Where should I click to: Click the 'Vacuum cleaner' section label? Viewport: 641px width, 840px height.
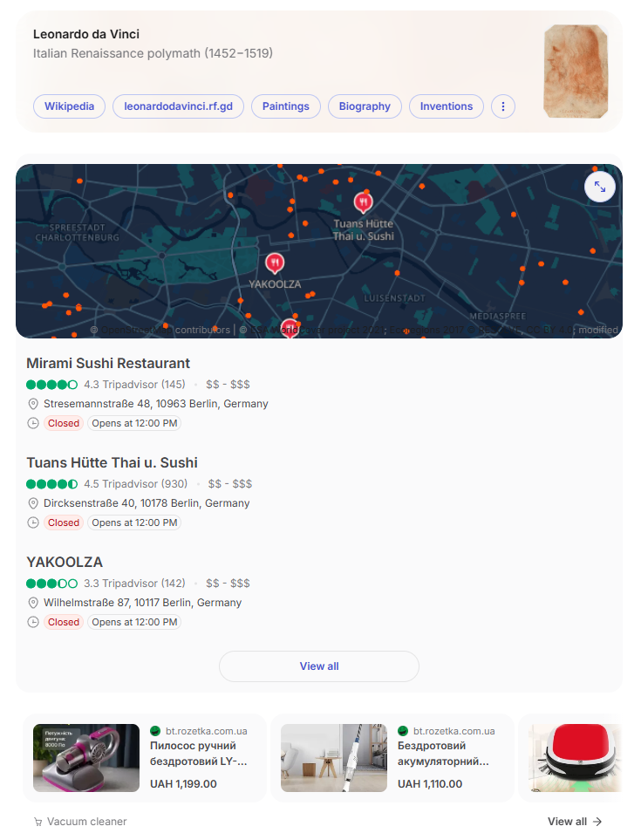tap(86, 822)
